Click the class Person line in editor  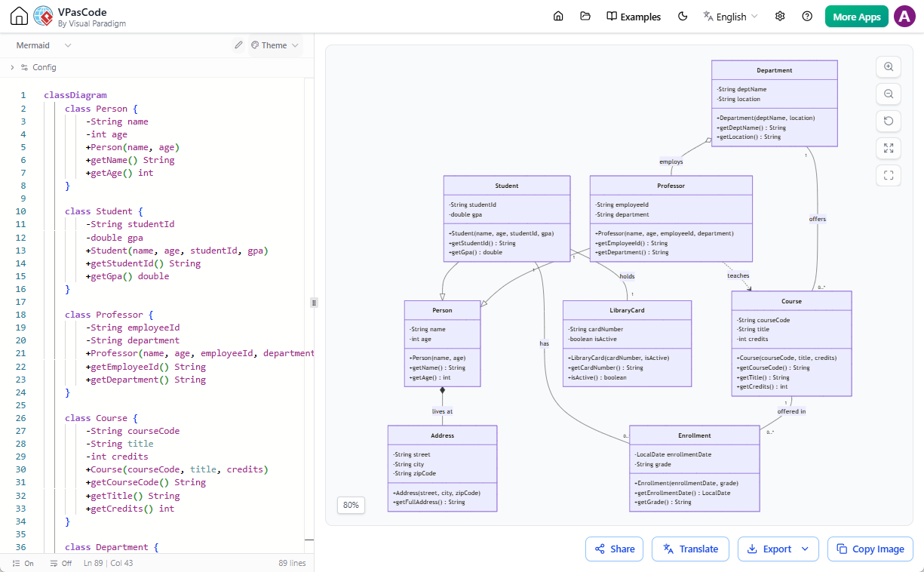coord(101,109)
